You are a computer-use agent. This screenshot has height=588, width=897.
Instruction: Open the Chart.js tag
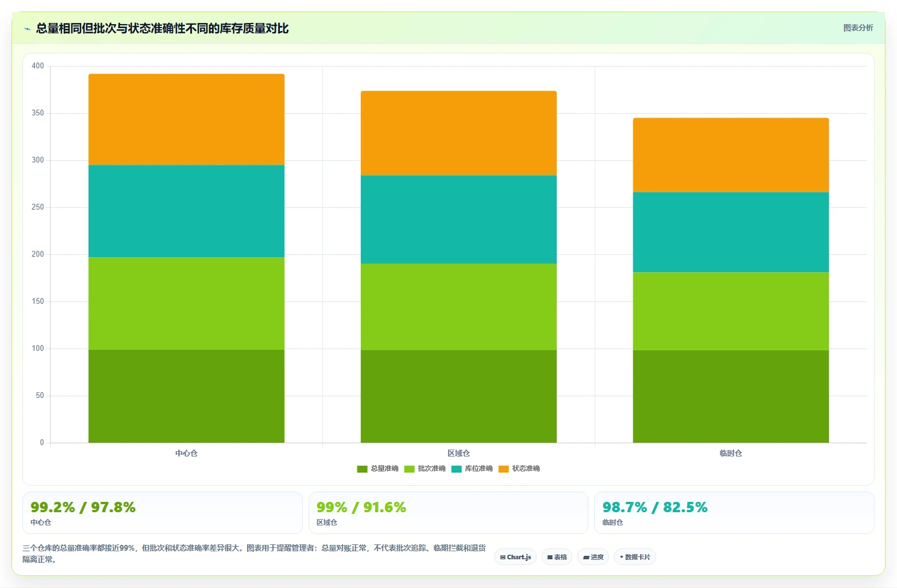click(x=515, y=557)
